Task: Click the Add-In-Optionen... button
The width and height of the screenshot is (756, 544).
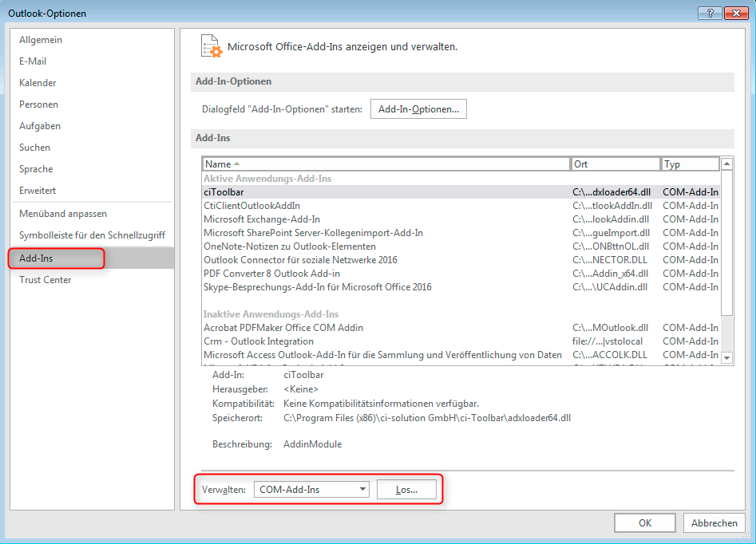Action: (418, 109)
